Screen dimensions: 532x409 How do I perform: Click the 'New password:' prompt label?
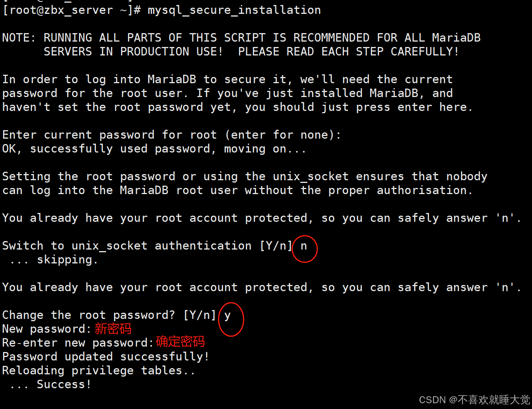point(47,329)
